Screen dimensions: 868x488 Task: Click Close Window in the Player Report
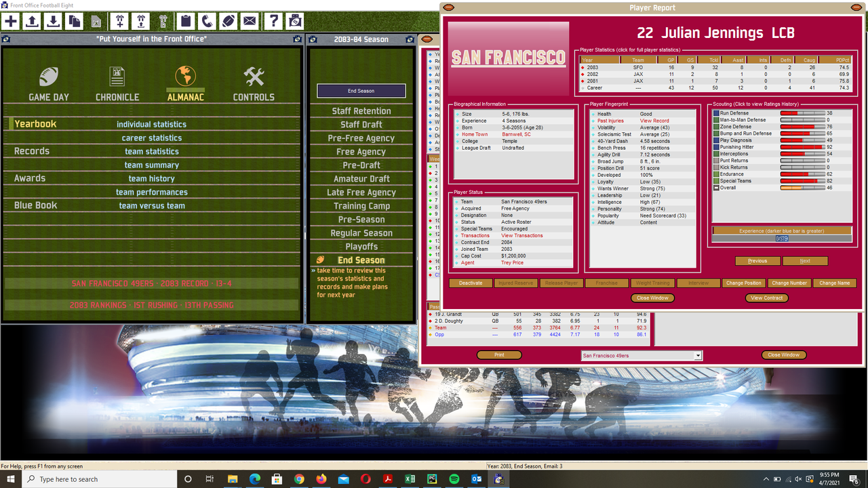[652, 298]
